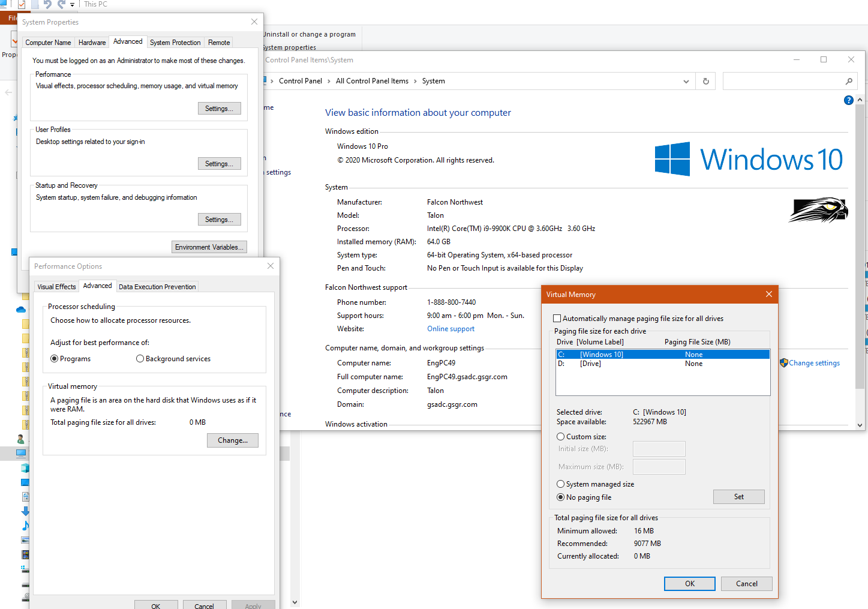Open the Videos filmstrip icon in sidebar
Image resolution: width=868 pixels, height=609 pixels.
25,554
